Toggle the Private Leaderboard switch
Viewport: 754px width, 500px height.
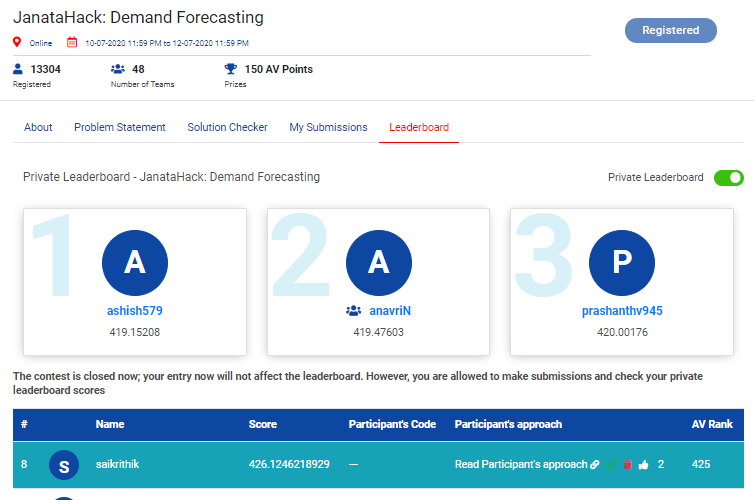point(729,178)
